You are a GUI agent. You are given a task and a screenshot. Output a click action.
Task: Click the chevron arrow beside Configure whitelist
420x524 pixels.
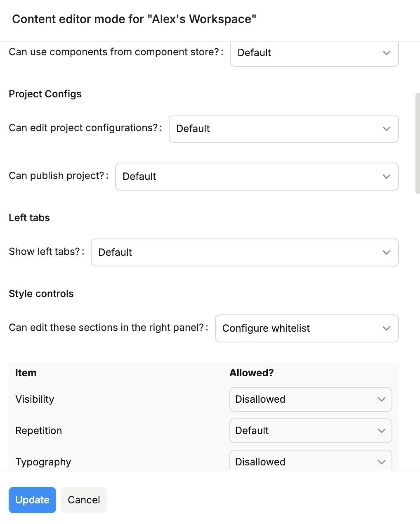pyautogui.click(x=386, y=328)
